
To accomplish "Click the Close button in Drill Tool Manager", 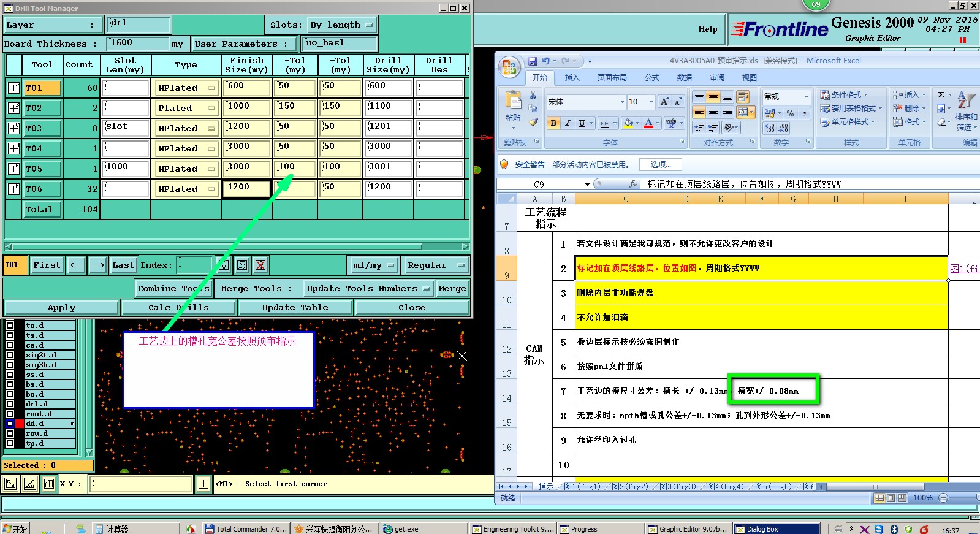I will point(412,307).
